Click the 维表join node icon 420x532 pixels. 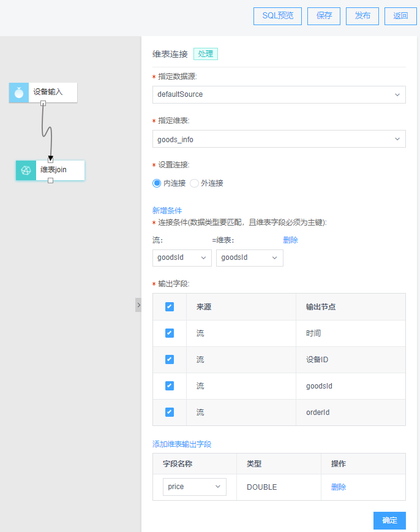pyautogui.click(x=26, y=170)
